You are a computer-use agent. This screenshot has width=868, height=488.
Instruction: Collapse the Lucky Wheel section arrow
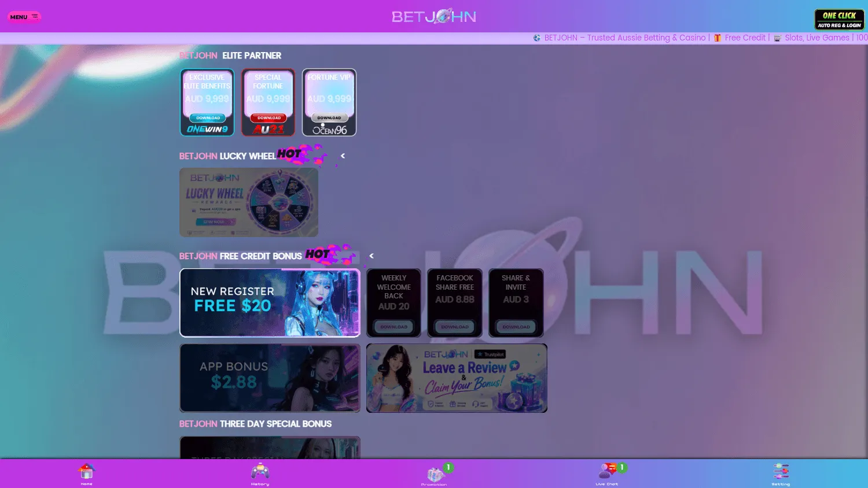point(343,156)
